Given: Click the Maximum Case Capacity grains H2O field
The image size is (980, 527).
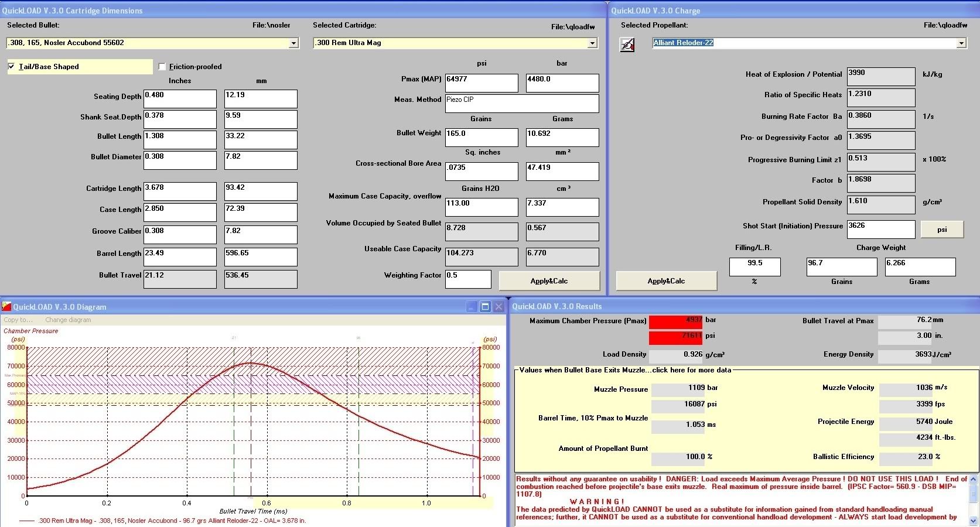Looking at the screenshot, I should point(482,207).
